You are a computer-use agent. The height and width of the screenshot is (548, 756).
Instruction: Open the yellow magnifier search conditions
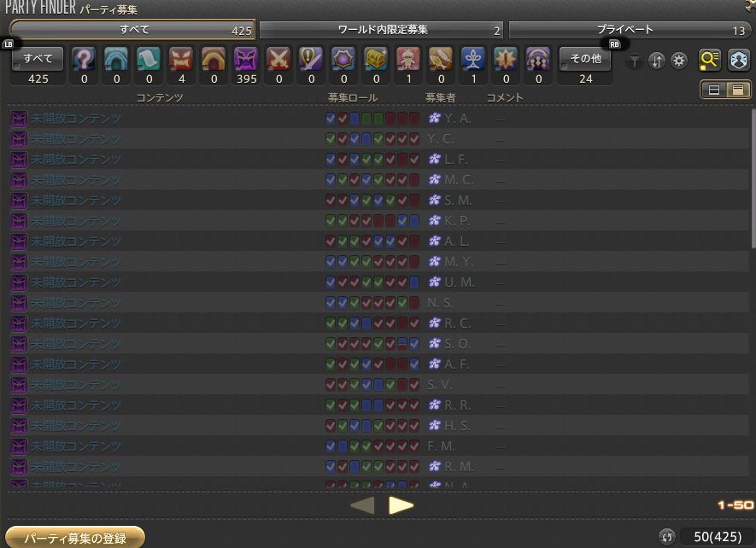710,60
